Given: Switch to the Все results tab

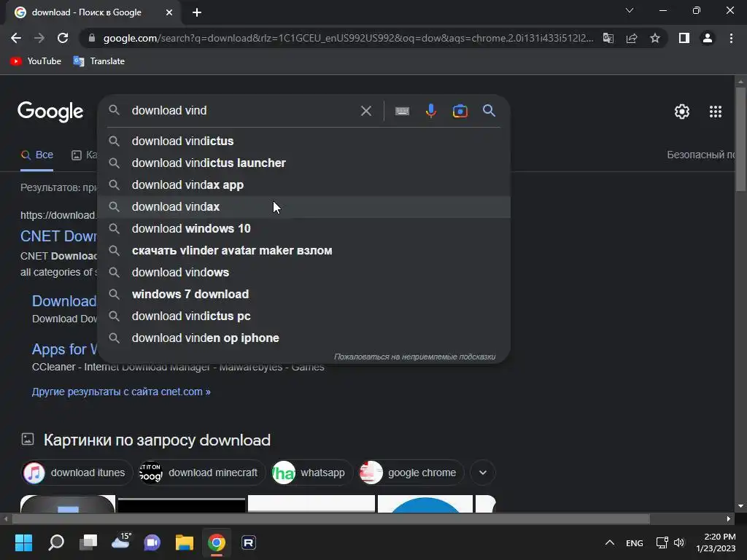Looking at the screenshot, I should pos(36,155).
